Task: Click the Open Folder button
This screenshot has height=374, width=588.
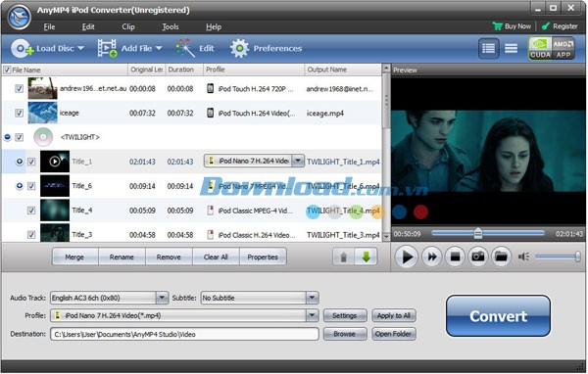Action: 393,334
